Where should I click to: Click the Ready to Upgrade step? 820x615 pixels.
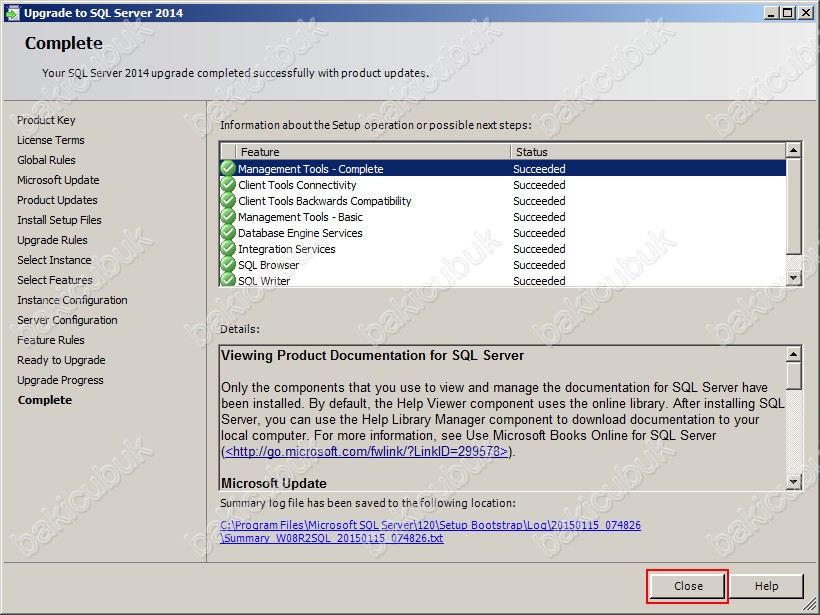click(x=61, y=360)
